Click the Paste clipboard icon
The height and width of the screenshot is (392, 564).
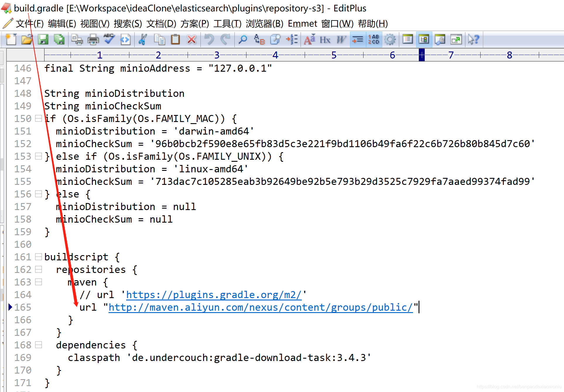pos(175,39)
